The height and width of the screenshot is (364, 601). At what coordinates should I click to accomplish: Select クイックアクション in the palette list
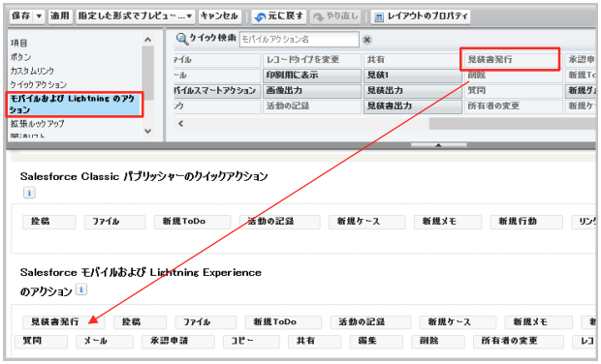(39, 84)
